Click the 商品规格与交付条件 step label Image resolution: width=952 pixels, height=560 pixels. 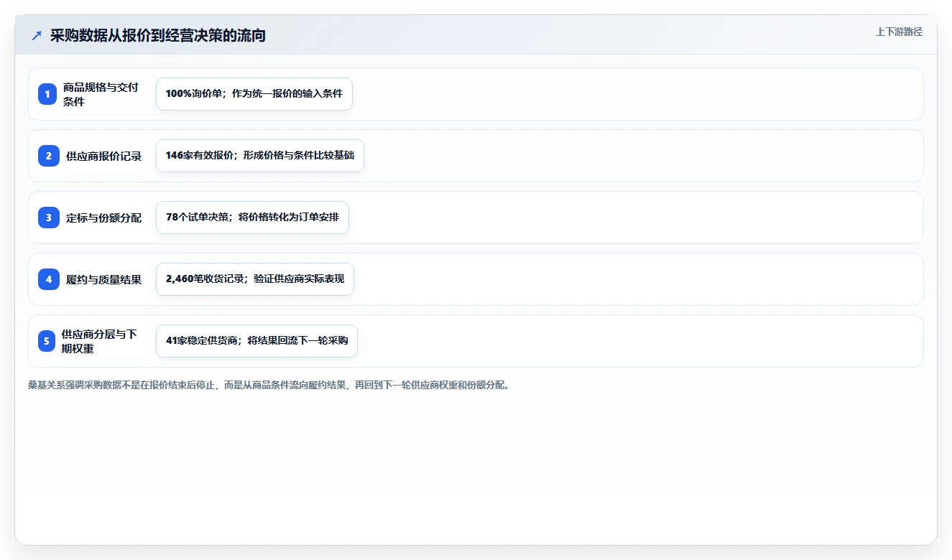click(101, 94)
